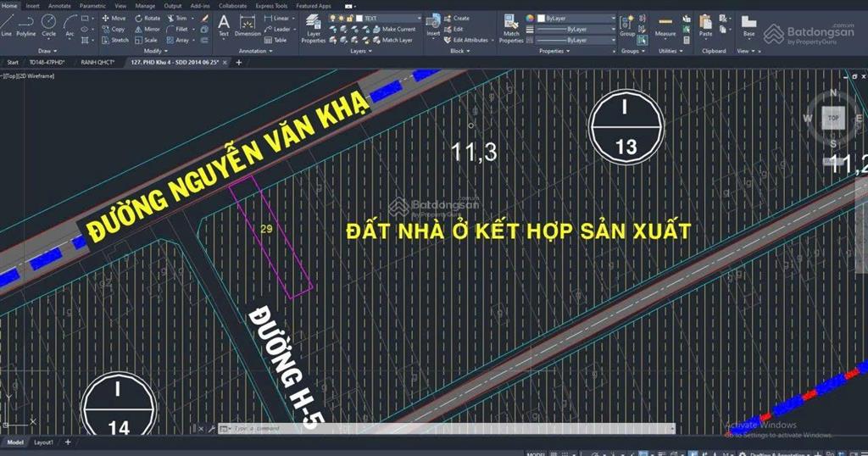Expand the Layers panel
Screen dimensions: 868x456
[x=361, y=52]
